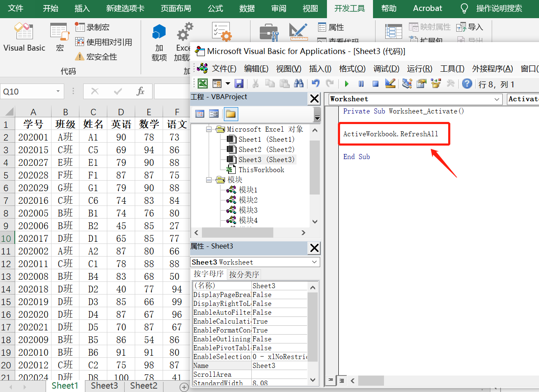
Task: Add a new sheet with plus button
Action: coord(184,387)
